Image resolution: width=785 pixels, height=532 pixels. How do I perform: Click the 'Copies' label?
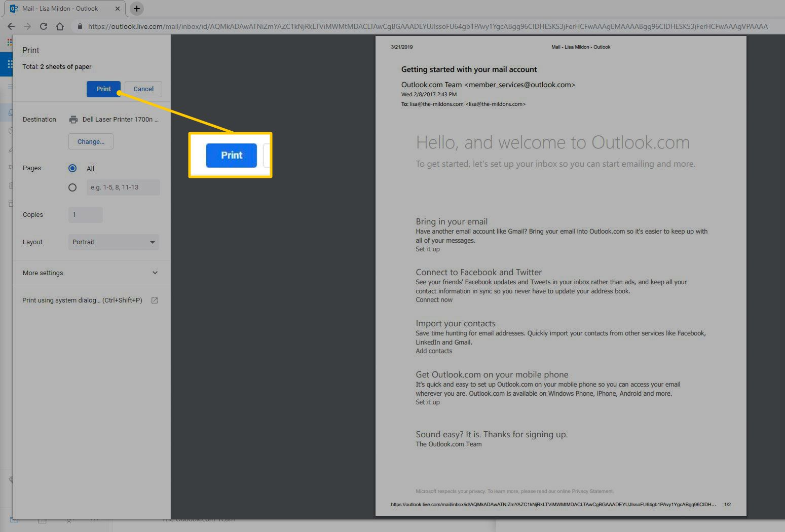(x=33, y=215)
